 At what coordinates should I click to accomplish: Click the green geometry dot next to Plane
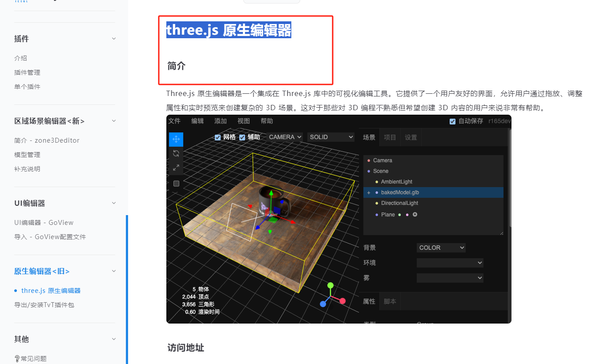399,215
